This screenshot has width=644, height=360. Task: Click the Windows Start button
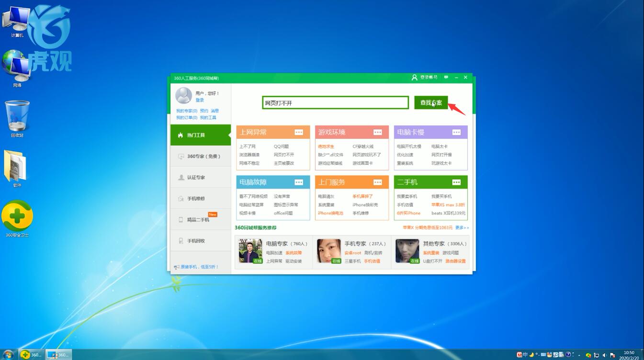[x=8, y=355]
